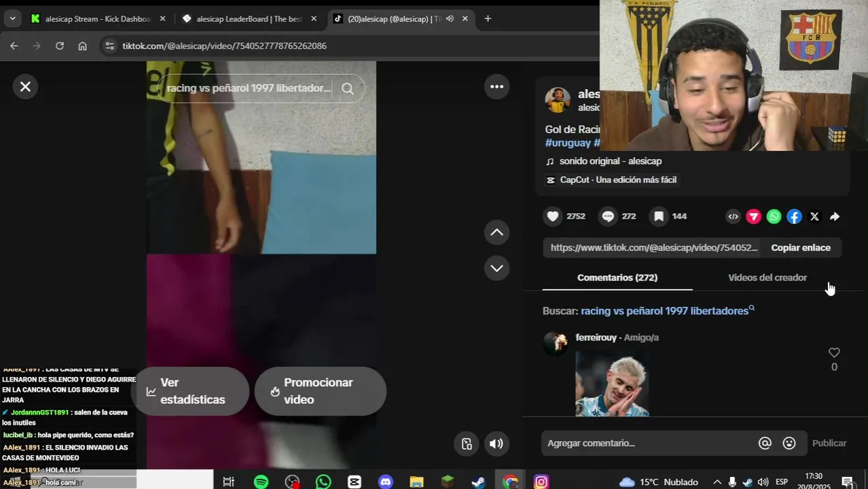Close the TikTok video viewer
The height and width of the screenshot is (489, 868).
[x=25, y=87]
